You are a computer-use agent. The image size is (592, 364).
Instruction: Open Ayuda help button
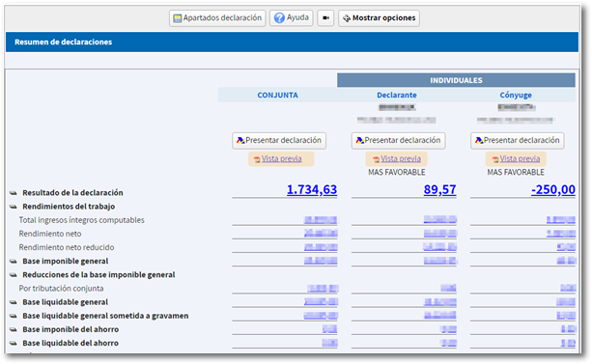point(291,17)
